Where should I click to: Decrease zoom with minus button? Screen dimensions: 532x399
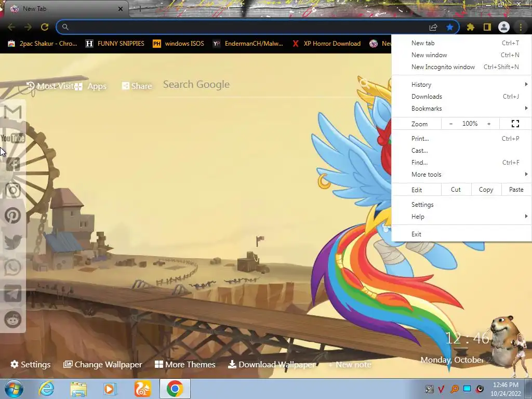coord(451,124)
